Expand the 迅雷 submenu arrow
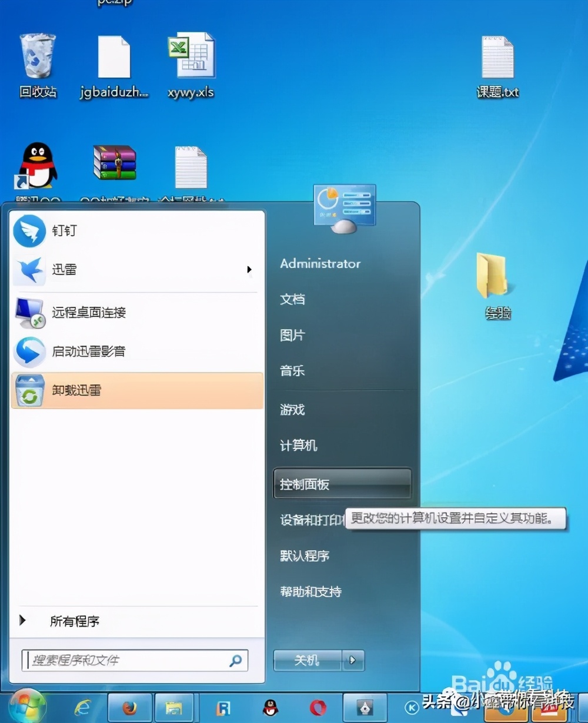This screenshot has width=588, height=723. pyautogui.click(x=249, y=269)
